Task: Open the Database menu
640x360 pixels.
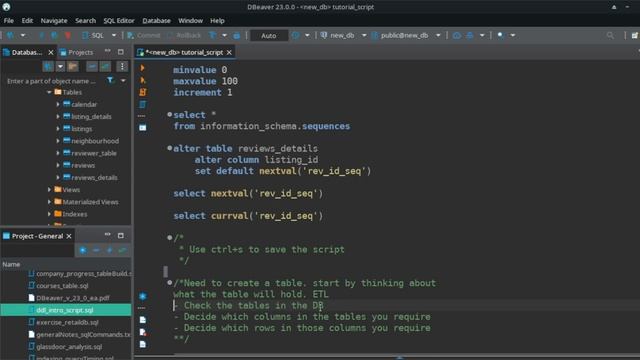Action: point(156,20)
